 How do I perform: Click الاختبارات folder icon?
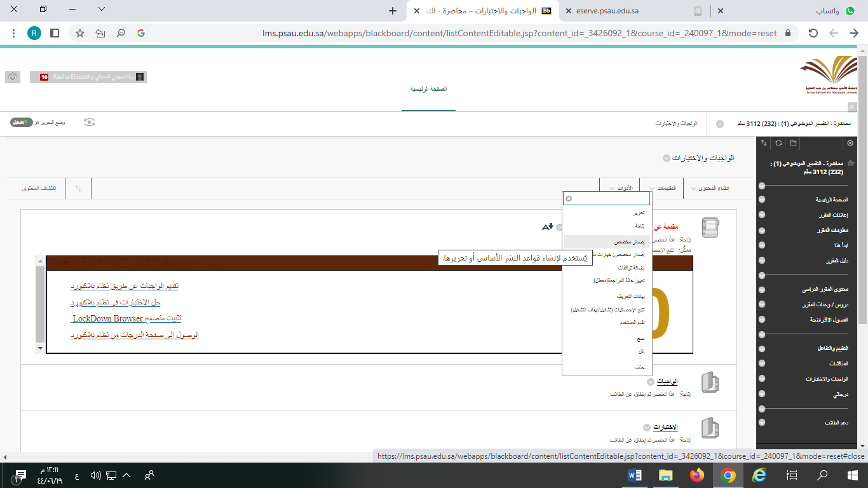[710, 428]
